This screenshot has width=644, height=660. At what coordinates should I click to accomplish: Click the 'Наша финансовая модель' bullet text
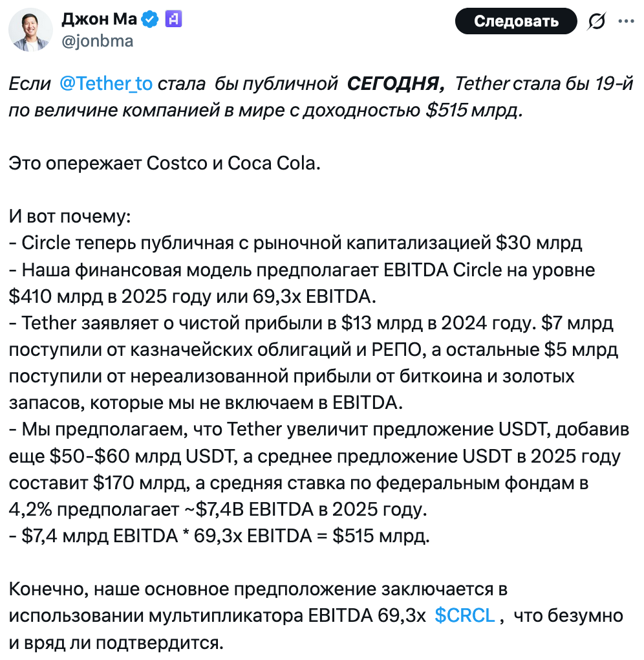click(x=302, y=283)
